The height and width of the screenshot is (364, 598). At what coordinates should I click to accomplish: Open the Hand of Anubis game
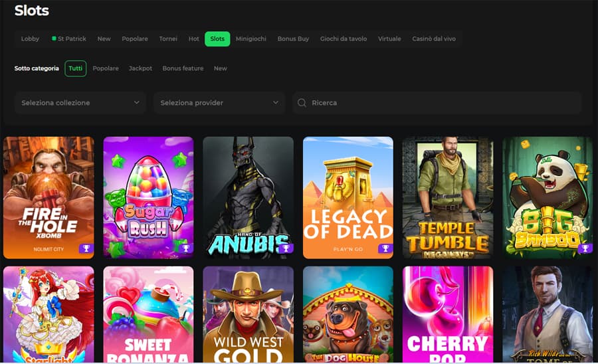(x=249, y=197)
